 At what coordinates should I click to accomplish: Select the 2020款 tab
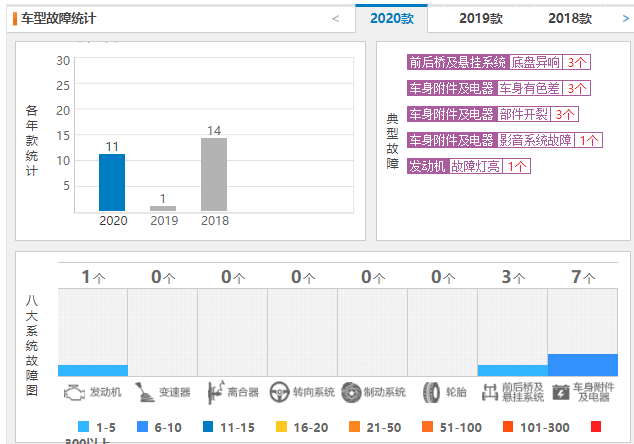tap(391, 19)
